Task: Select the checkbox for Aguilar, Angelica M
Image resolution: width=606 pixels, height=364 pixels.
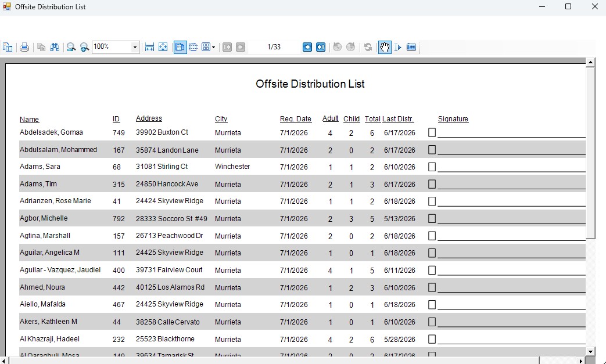Action: [432, 253]
